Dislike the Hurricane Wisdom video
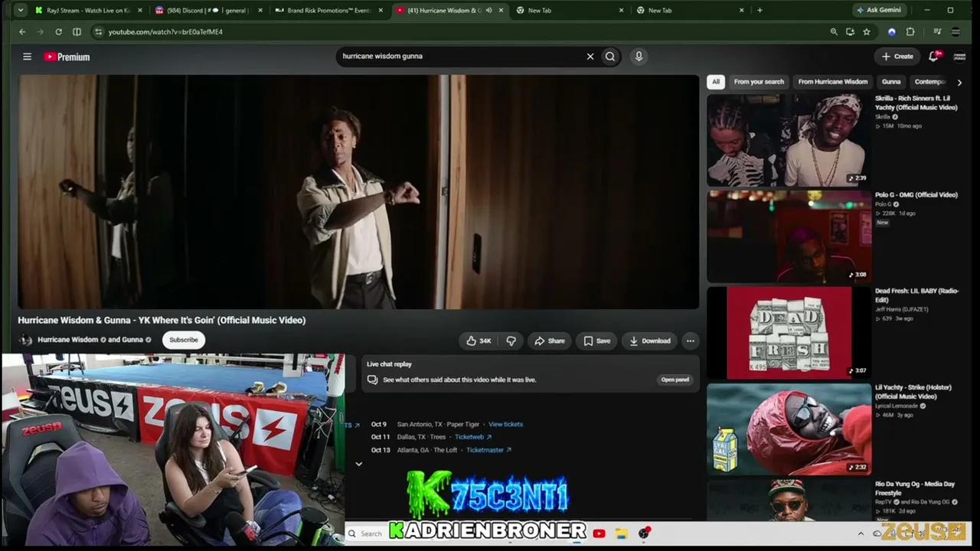This screenshot has width=980, height=551. pos(511,341)
